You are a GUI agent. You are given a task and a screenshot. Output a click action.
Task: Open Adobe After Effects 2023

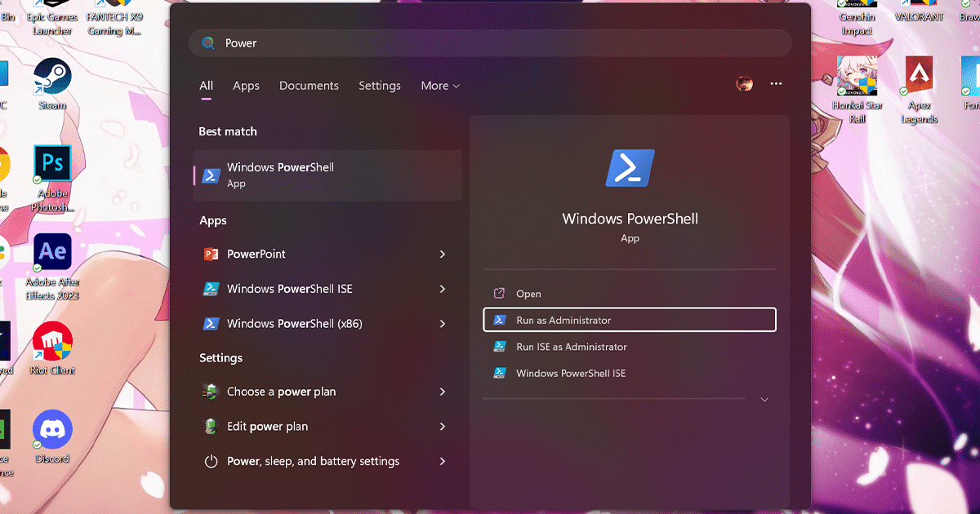[51, 253]
